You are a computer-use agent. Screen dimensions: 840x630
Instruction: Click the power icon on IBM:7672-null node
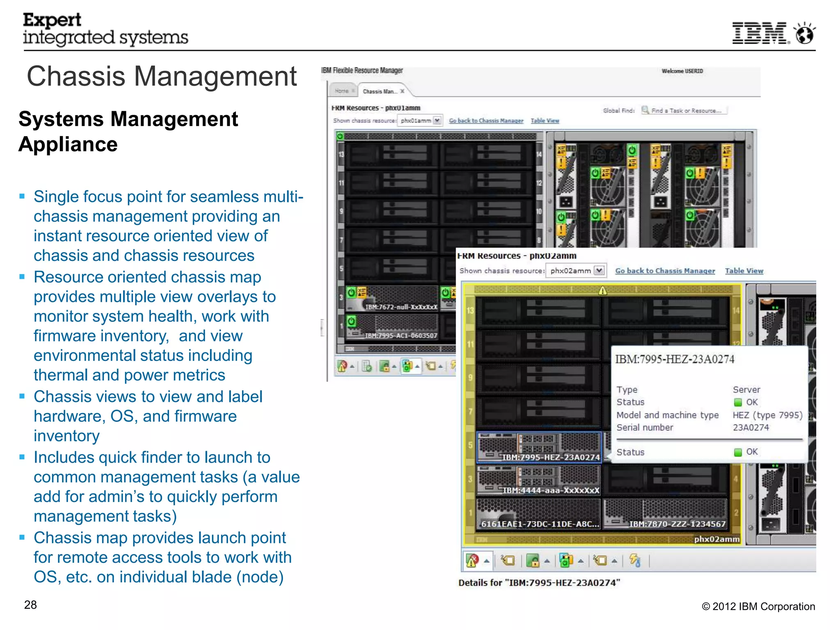click(x=352, y=292)
